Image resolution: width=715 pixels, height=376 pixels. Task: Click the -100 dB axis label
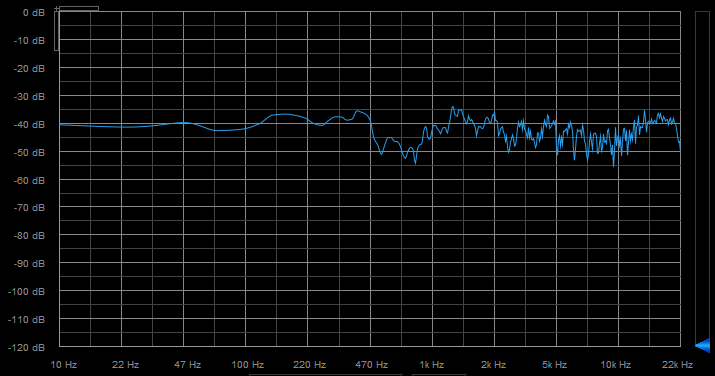tap(27, 291)
